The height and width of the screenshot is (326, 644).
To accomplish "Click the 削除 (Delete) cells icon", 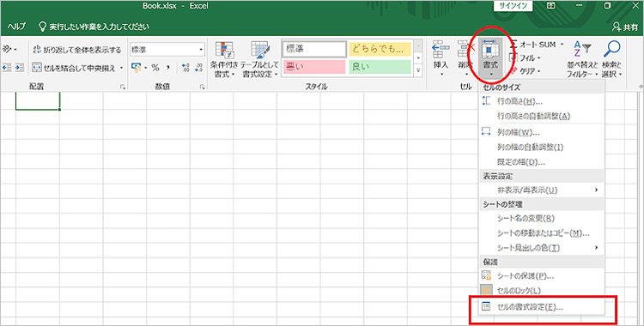I will click(x=465, y=49).
